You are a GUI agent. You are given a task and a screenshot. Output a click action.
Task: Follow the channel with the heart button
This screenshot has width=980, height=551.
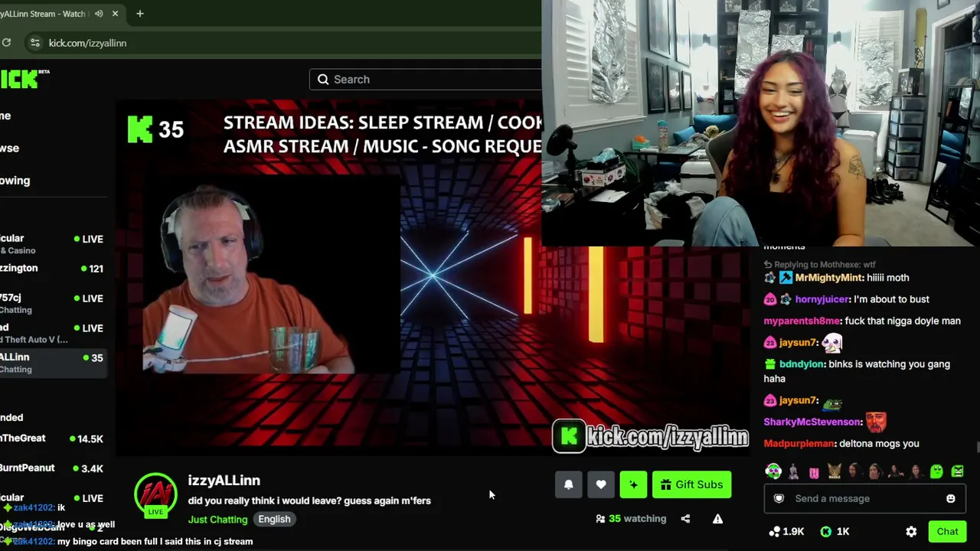[x=601, y=484]
